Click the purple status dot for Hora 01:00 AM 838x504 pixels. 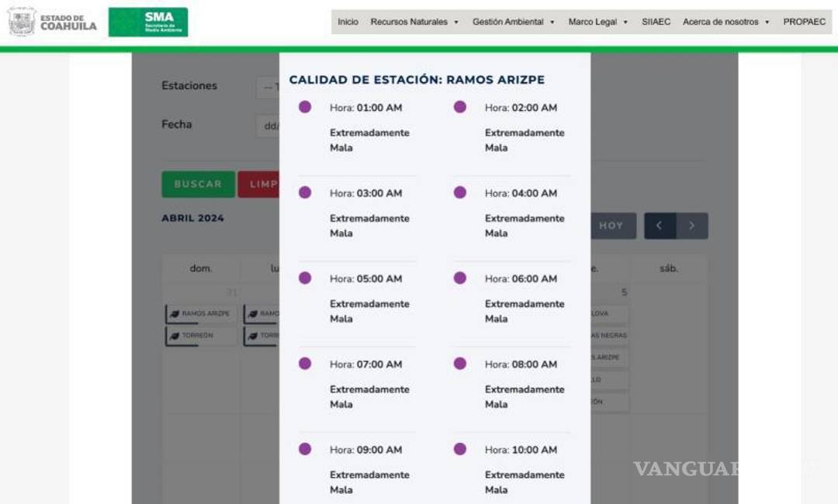pyautogui.click(x=306, y=107)
